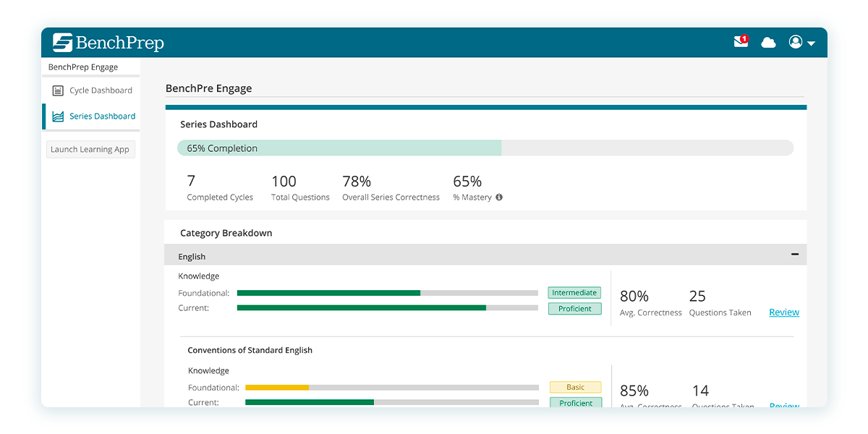Select the BenchPrep Engage sidebar header

point(83,67)
